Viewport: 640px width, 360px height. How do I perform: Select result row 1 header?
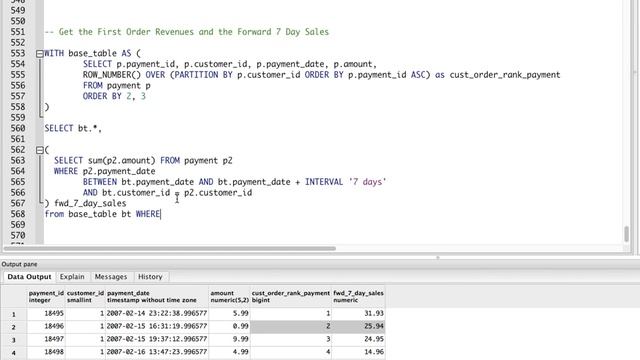click(14, 314)
